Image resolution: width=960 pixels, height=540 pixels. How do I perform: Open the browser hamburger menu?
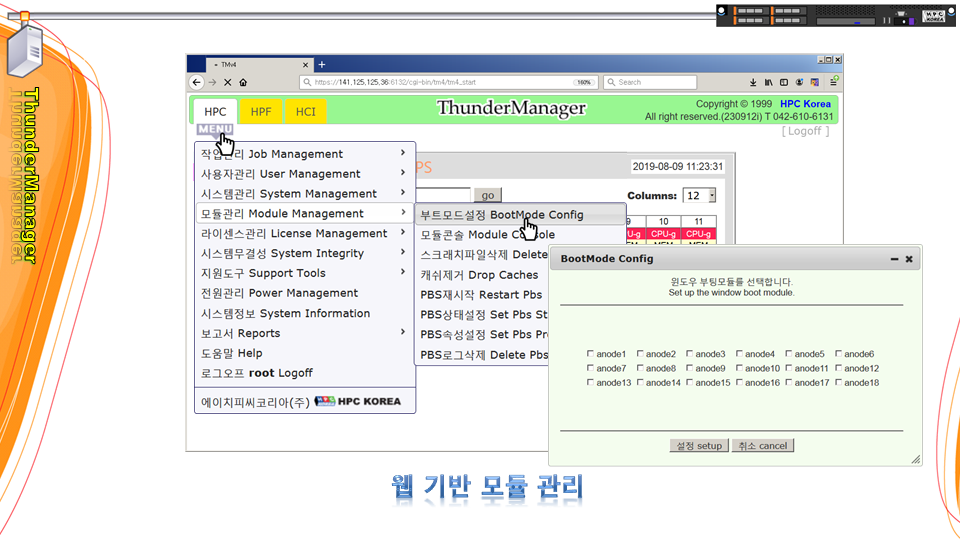(833, 82)
